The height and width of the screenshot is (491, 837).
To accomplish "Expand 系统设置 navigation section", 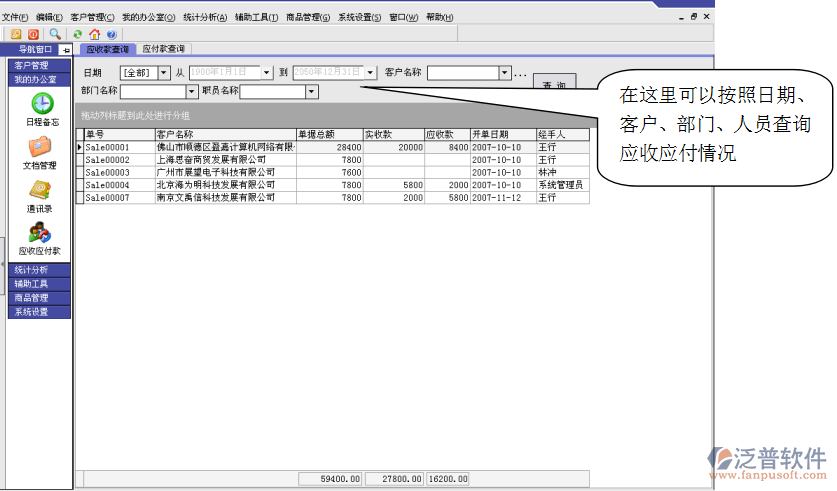I will click(x=40, y=312).
